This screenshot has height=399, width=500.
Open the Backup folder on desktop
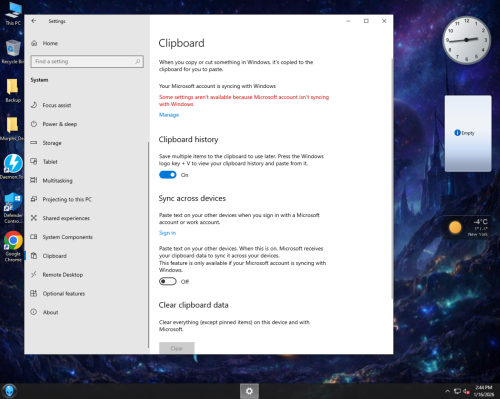[x=13, y=90]
